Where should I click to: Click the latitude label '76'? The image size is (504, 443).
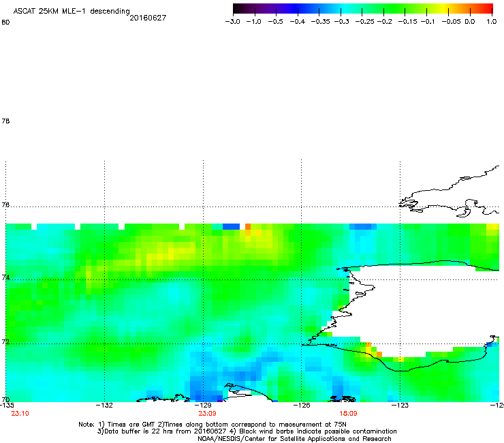click(x=5, y=204)
